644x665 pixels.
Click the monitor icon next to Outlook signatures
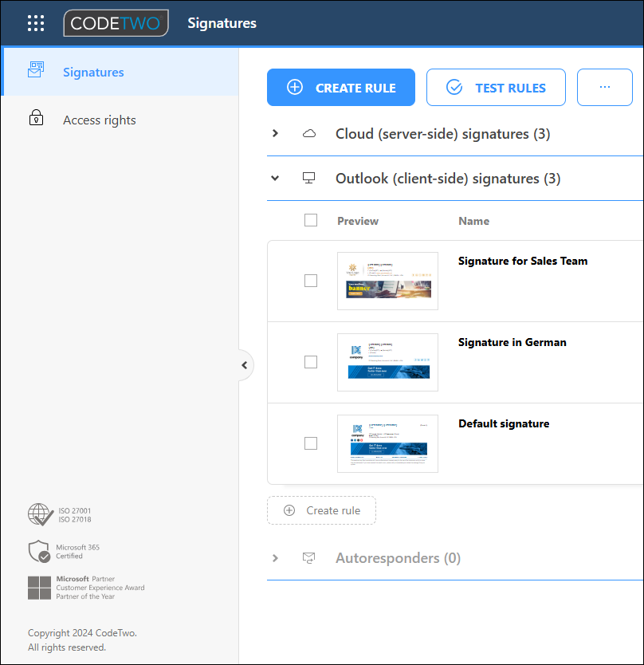click(308, 178)
